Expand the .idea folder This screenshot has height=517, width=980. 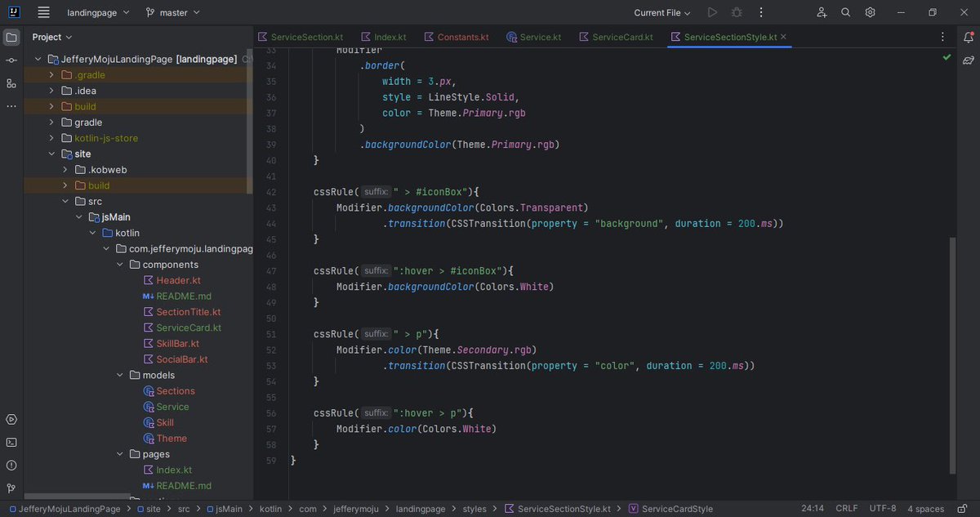[52, 91]
